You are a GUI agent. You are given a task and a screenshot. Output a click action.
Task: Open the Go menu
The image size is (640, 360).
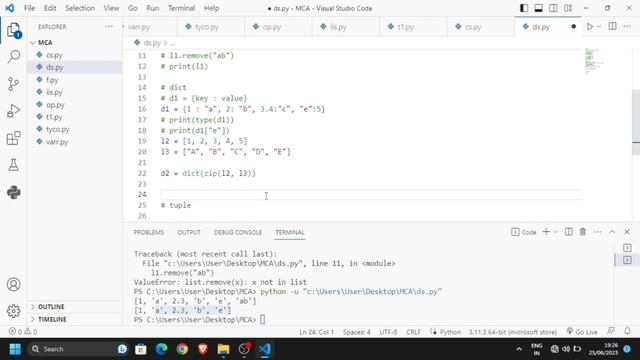pyautogui.click(x=133, y=8)
